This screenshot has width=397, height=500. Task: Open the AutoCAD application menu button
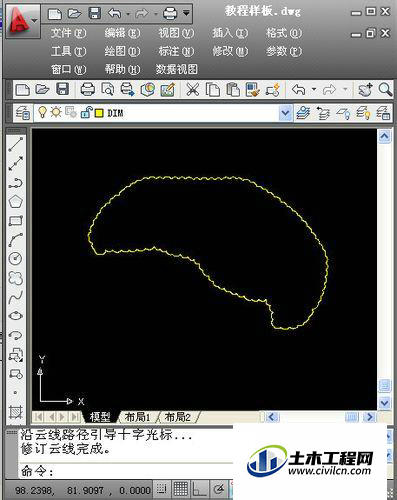22,21
